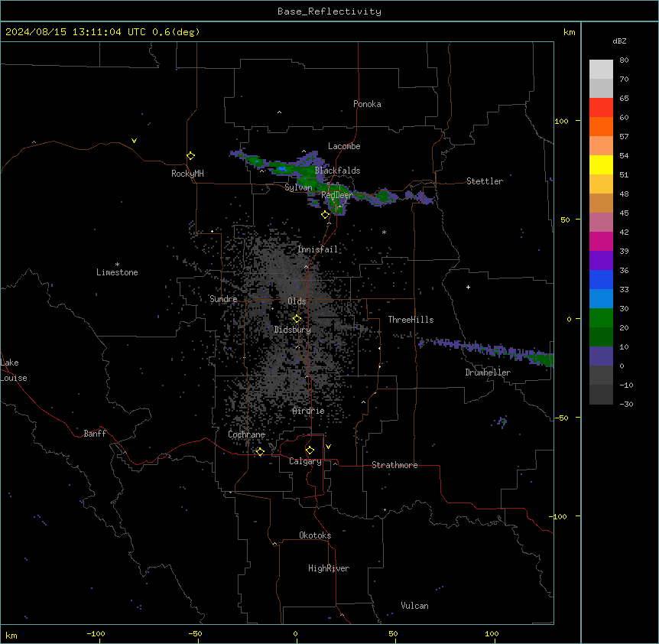Click the yellow diamond marker below Cochrane
659x644 pixels.
260,451
